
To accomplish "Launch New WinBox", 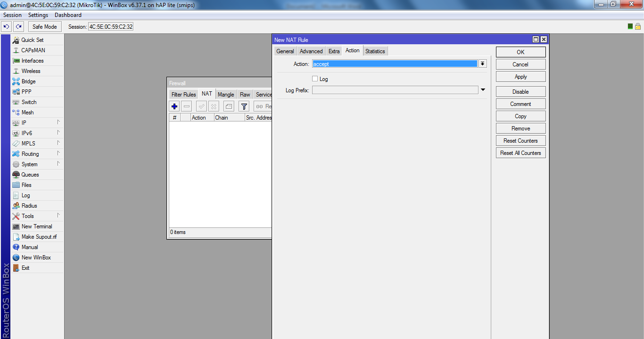I will point(37,258).
